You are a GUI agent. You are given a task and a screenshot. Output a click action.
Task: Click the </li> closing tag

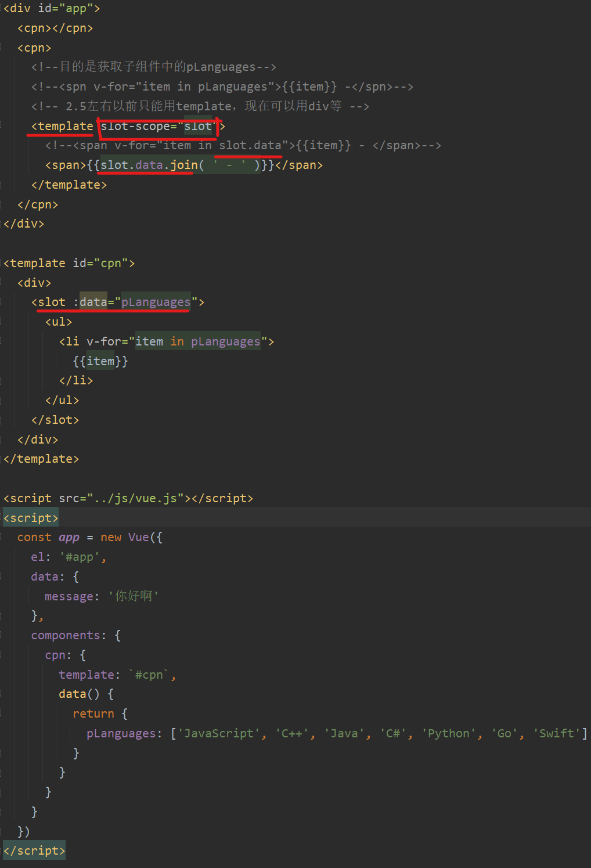pyautogui.click(x=76, y=381)
